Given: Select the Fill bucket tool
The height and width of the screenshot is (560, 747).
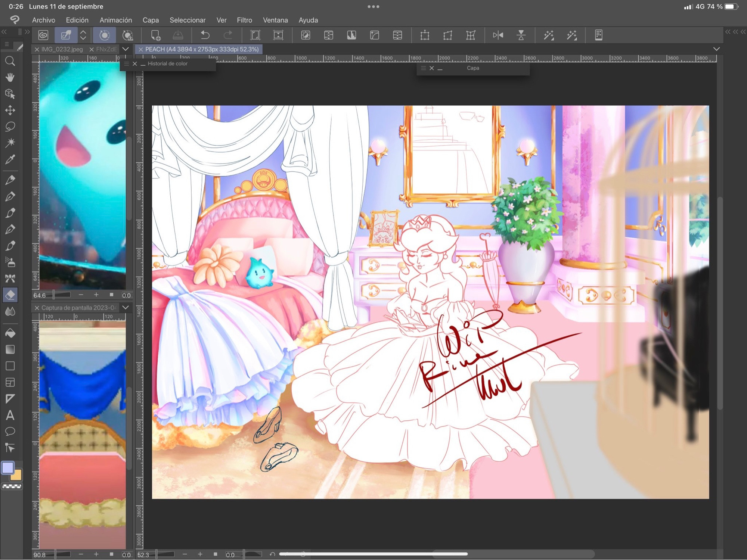Looking at the screenshot, I should (x=10, y=333).
